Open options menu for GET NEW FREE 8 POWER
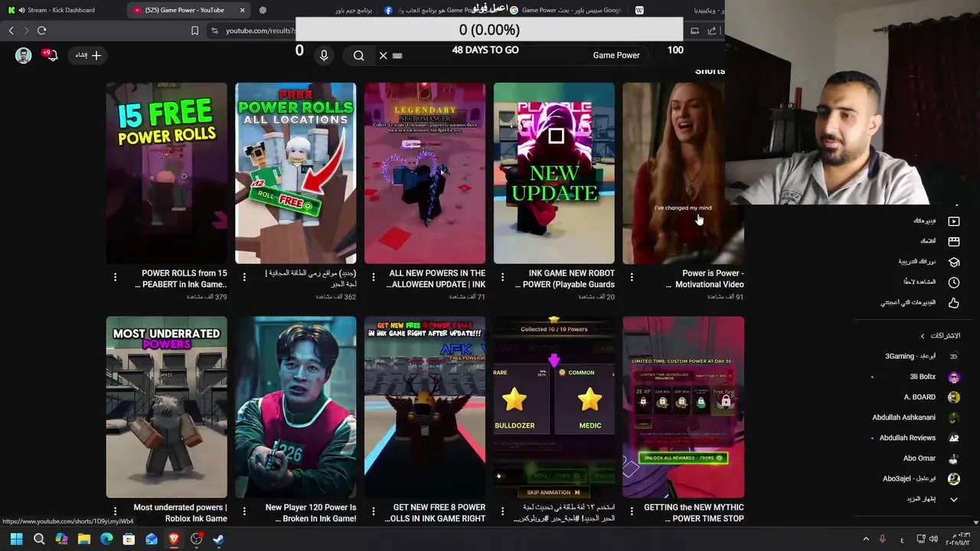Viewport: 980px width, 551px height. pos(374,511)
